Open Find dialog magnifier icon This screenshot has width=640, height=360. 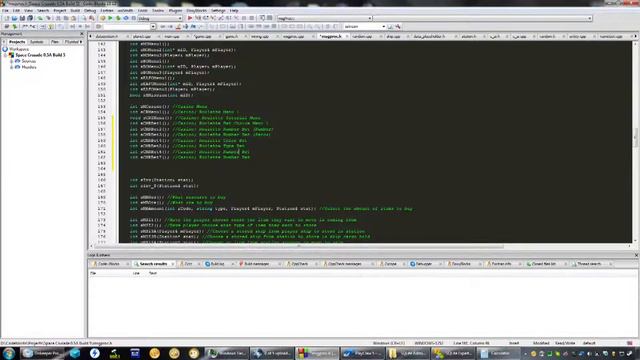tap(84, 18)
